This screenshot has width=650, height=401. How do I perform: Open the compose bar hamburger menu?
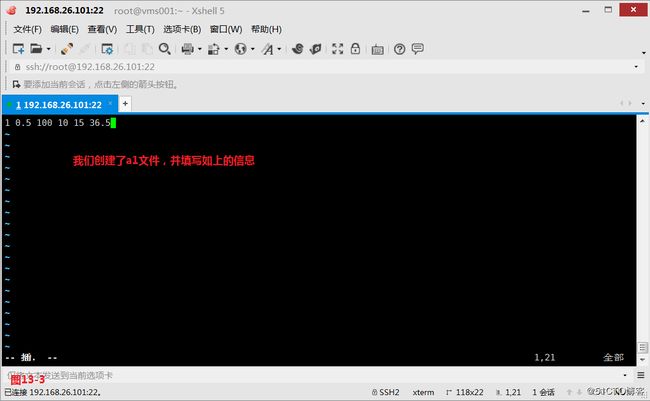point(640,375)
